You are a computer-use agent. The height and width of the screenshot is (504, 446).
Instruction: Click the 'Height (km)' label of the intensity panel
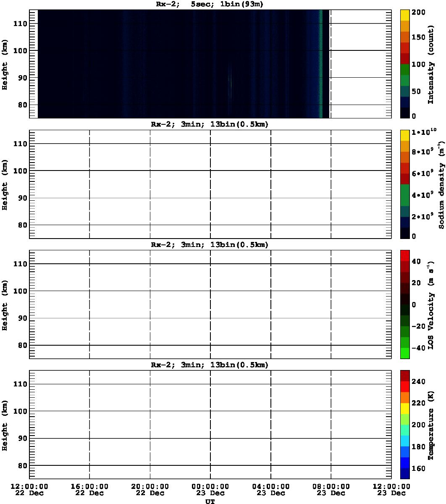point(5,64)
